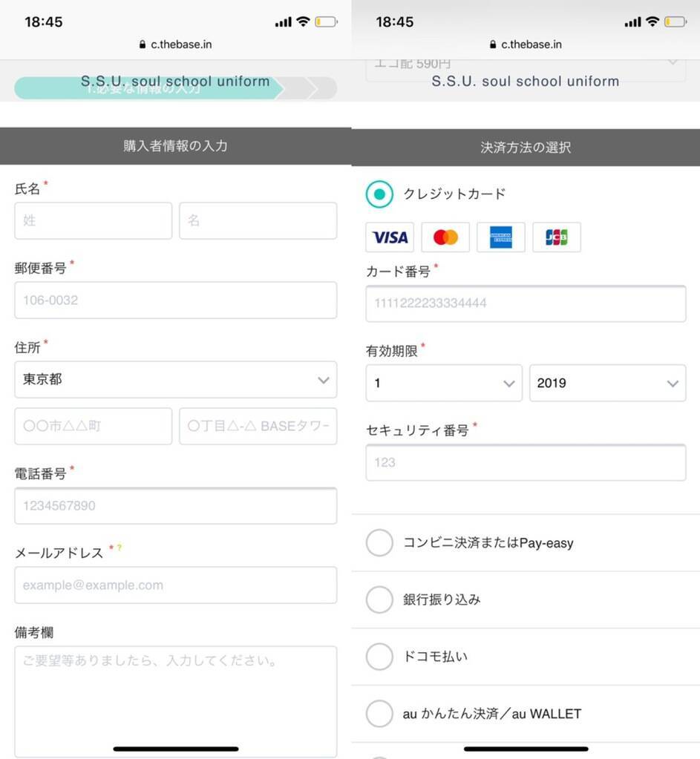
Task: Tap the c.thebase.in address on right screen
Action: point(531,45)
